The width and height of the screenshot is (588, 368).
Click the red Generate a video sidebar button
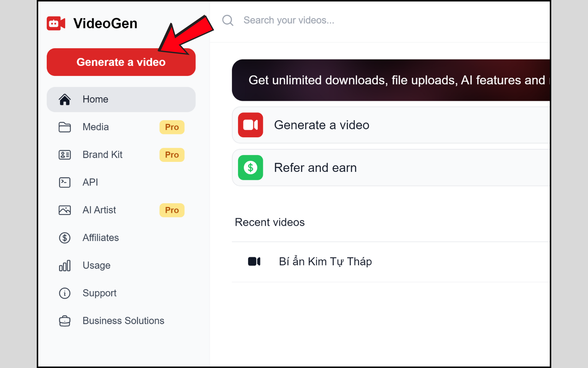(x=121, y=62)
